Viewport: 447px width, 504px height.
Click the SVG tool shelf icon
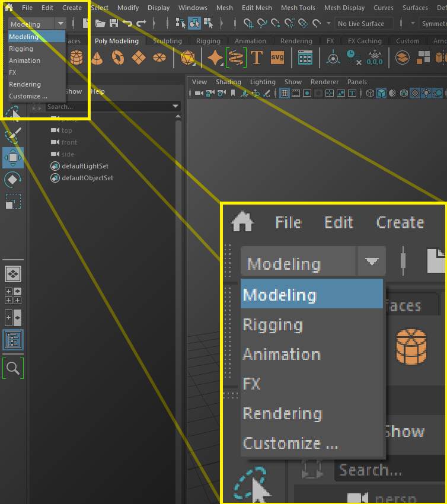[277, 58]
